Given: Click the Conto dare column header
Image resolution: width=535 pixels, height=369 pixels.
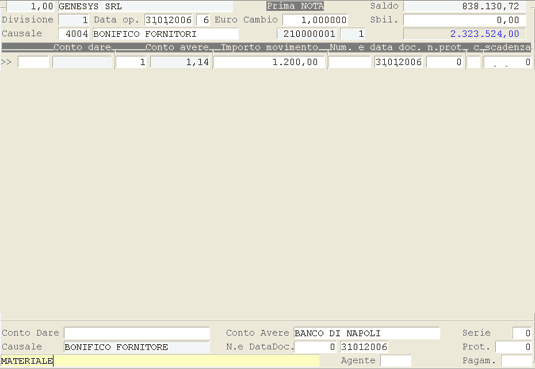Looking at the screenshot, I should click(x=82, y=47).
